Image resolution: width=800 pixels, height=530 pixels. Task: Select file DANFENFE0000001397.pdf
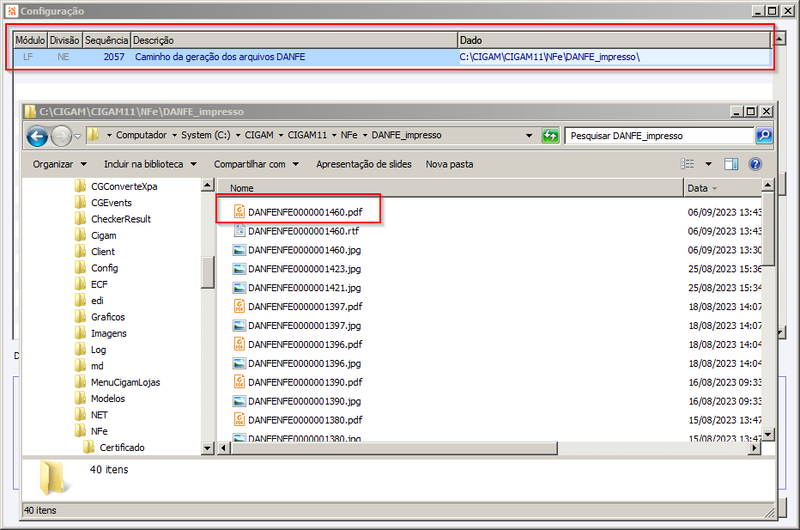[298, 307]
